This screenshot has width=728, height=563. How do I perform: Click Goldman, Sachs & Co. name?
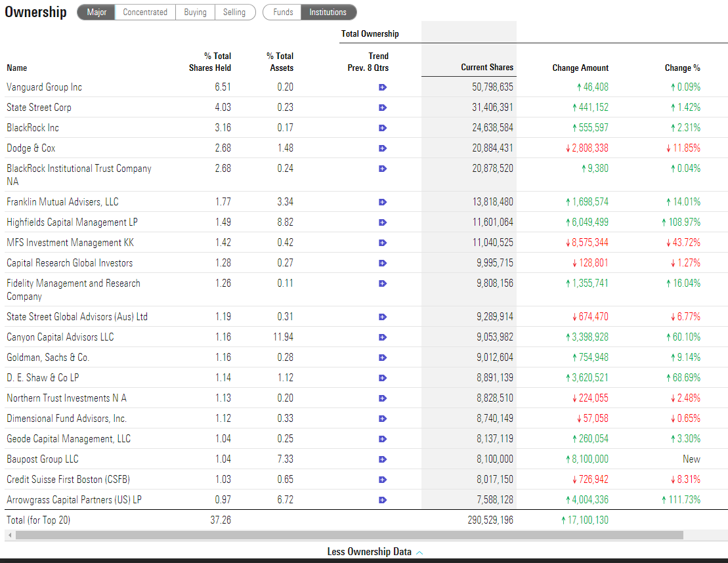point(48,358)
